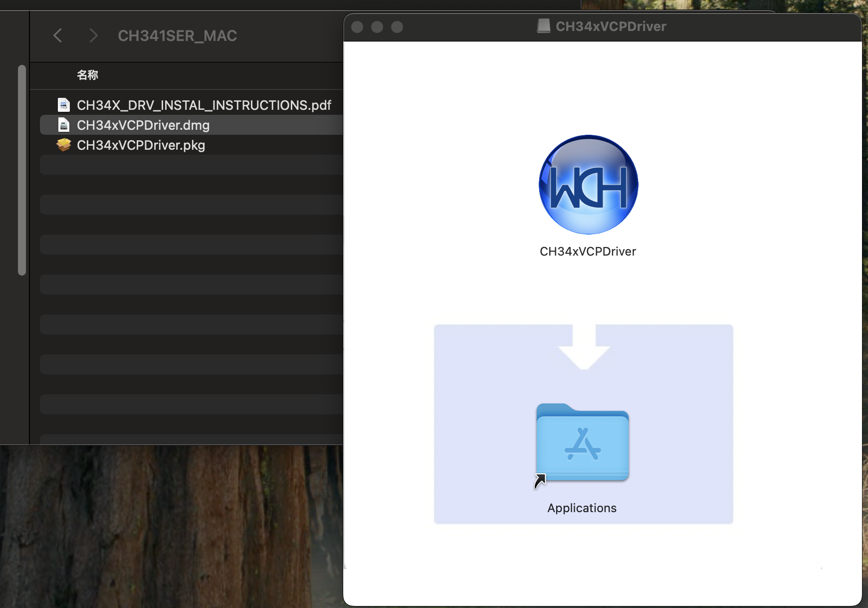868x608 pixels.
Task: Click the CH34xVCPDriver label under the WCH icon
Action: (x=588, y=251)
